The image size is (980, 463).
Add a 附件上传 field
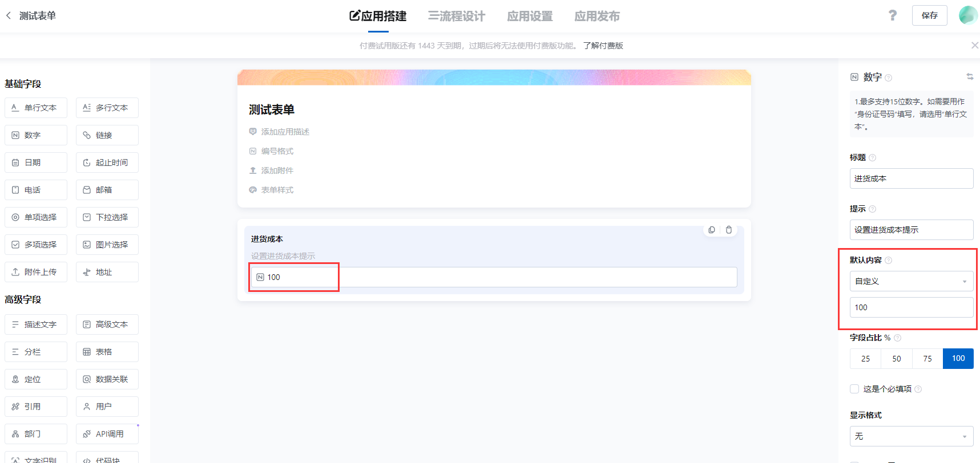click(x=36, y=272)
